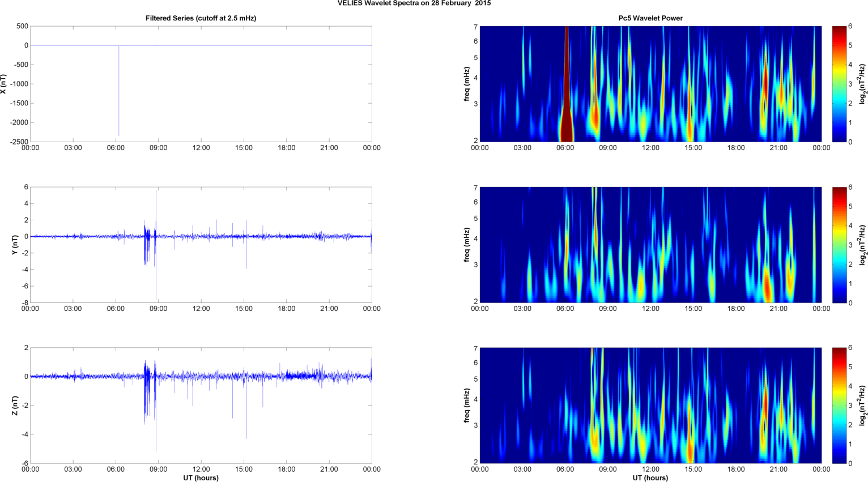Viewport: 868px width, 482px height.
Task: Click the bottom wavelet plot colorbar
Action: point(840,406)
